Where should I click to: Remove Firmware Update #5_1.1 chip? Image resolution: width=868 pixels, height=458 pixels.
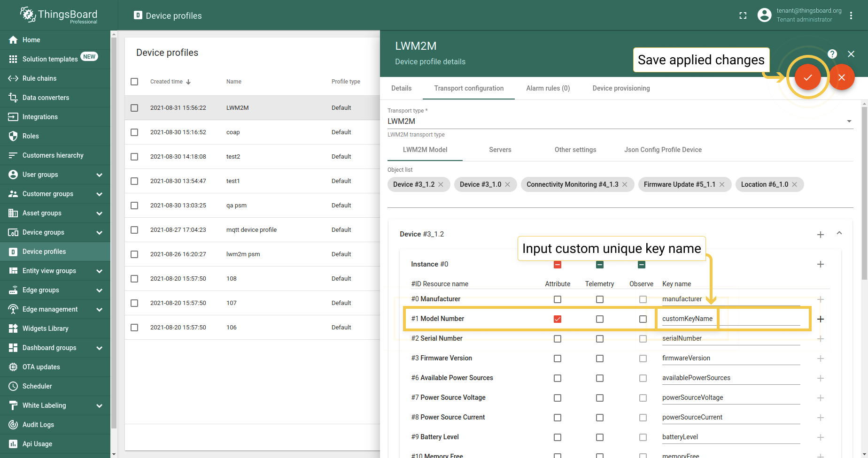pos(722,184)
